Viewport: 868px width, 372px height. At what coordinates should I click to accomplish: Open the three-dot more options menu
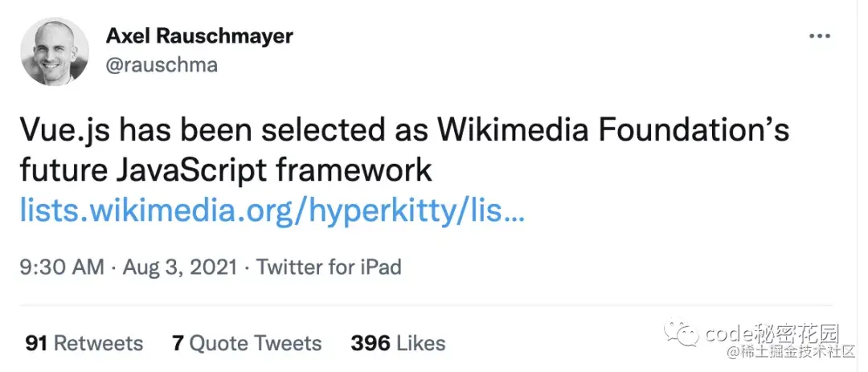(819, 37)
